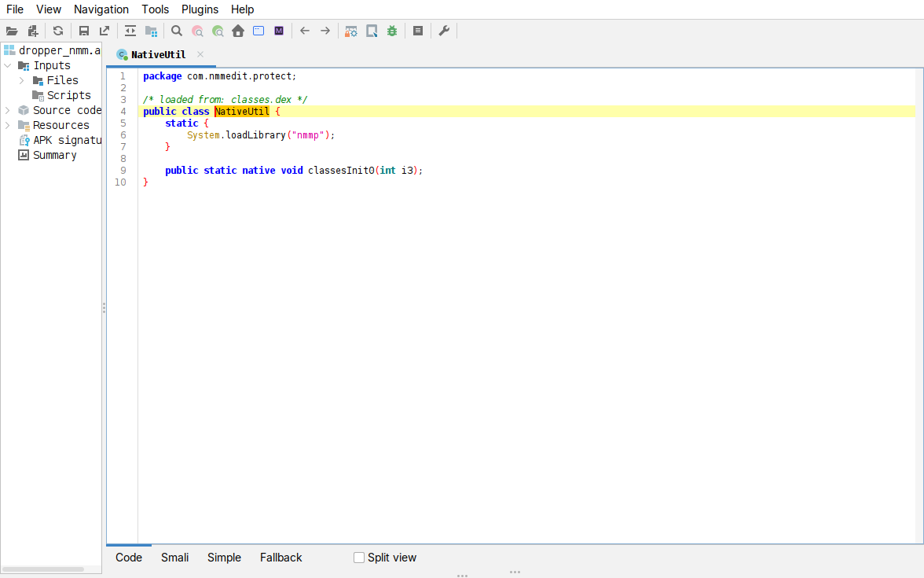Open the debugger with the green bug icon

[x=392, y=31]
